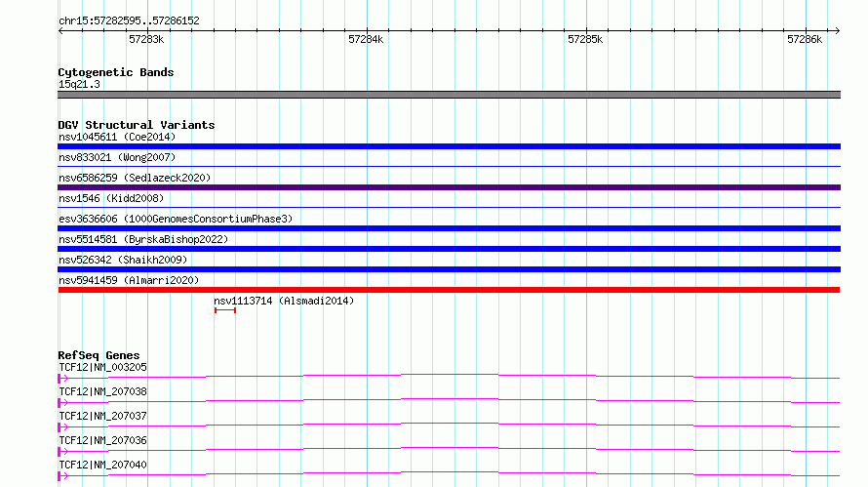868x487 pixels.
Task: Click the TCF12|NM_207037 exon arrow glyph
Action: [62, 427]
